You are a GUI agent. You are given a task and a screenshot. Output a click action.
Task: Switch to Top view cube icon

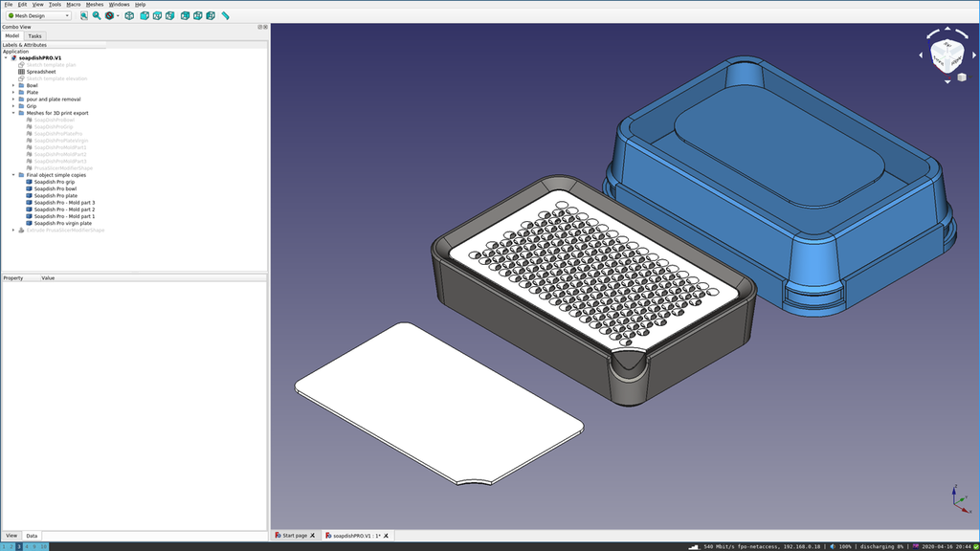[158, 15]
